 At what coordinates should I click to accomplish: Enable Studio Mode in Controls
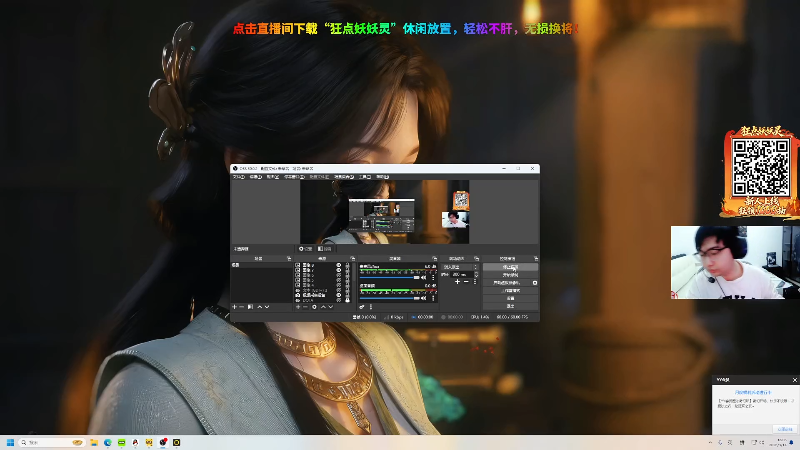511,291
